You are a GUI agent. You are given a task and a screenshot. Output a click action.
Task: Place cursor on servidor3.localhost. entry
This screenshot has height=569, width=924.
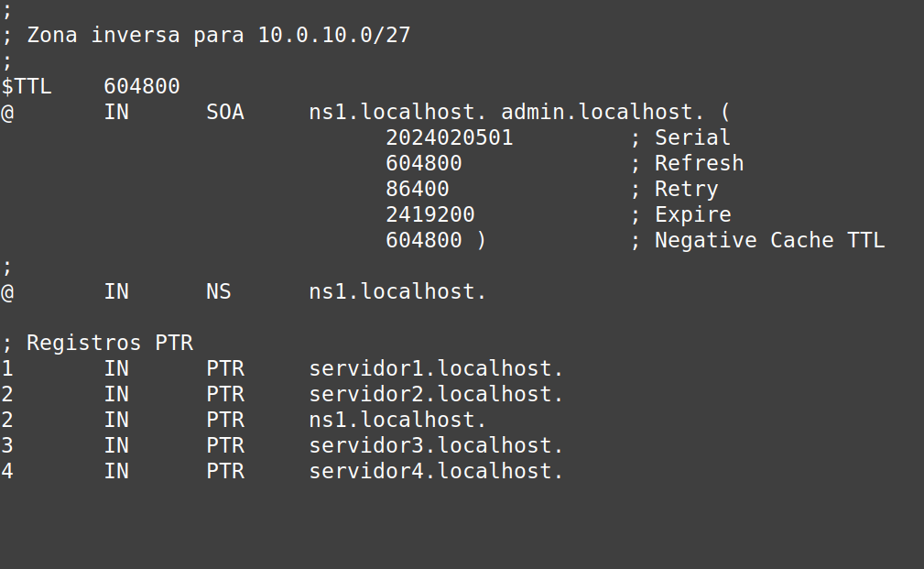pos(436,446)
